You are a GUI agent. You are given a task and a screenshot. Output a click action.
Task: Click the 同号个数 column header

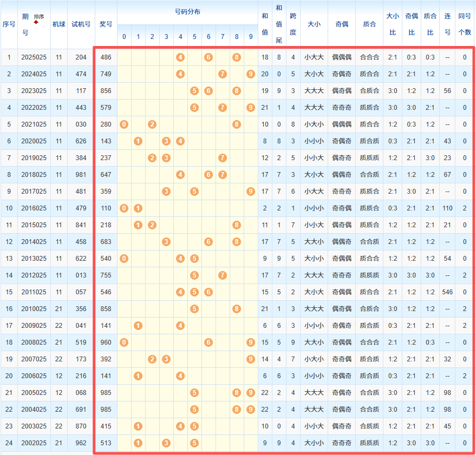tap(465, 24)
